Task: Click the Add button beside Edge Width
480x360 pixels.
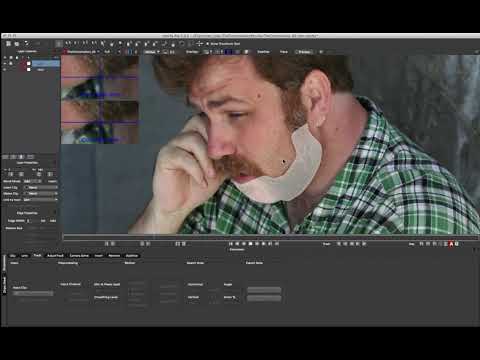Action: [x=53, y=221]
